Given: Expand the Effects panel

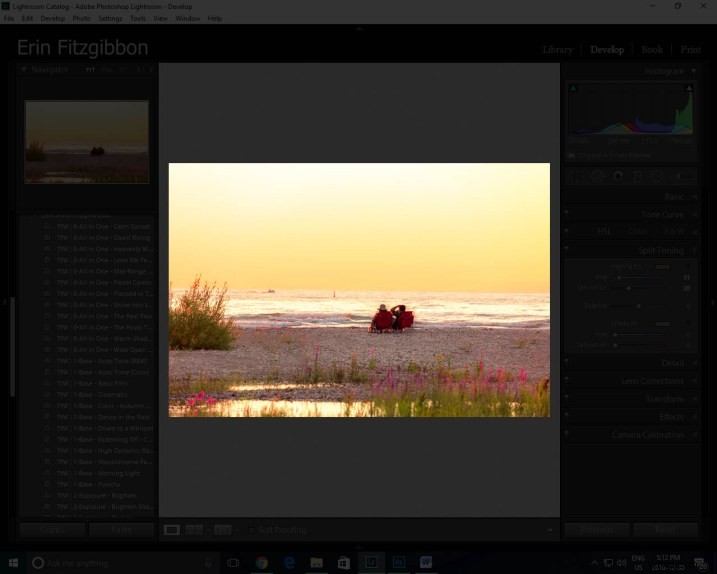Looking at the screenshot, I should 671,417.
